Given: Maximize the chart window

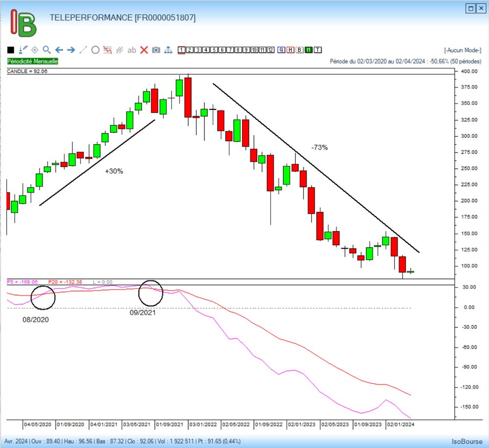Looking at the screenshot, I should pos(470,8).
